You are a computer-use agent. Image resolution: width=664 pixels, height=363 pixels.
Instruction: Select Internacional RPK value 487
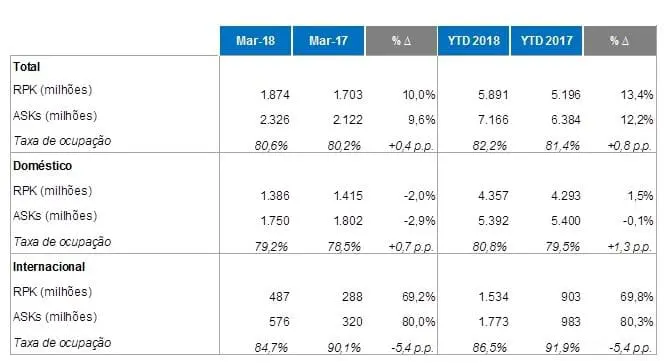click(279, 296)
